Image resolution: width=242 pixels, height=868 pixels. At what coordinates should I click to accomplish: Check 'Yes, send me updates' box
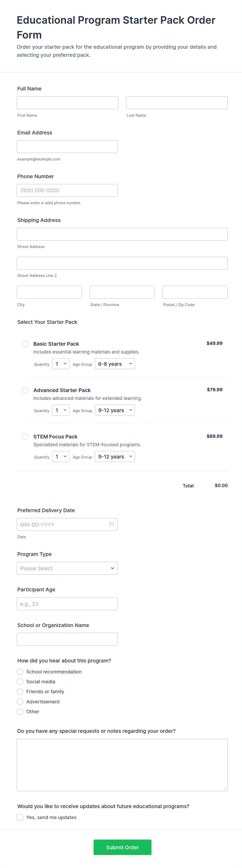coord(20,817)
